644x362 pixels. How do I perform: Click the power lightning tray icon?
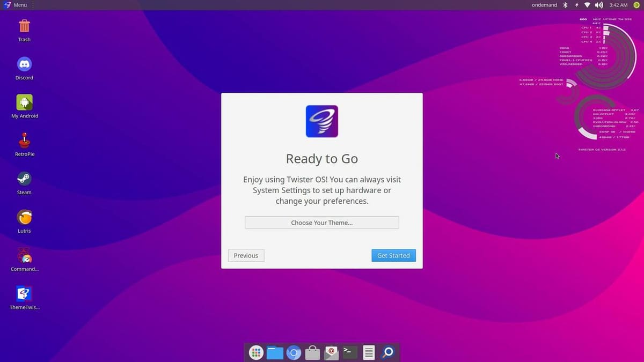pos(576,5)
